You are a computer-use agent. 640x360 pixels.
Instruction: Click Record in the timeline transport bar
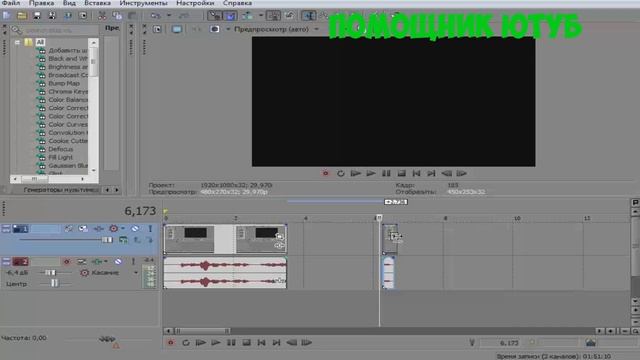click(171, 343)
